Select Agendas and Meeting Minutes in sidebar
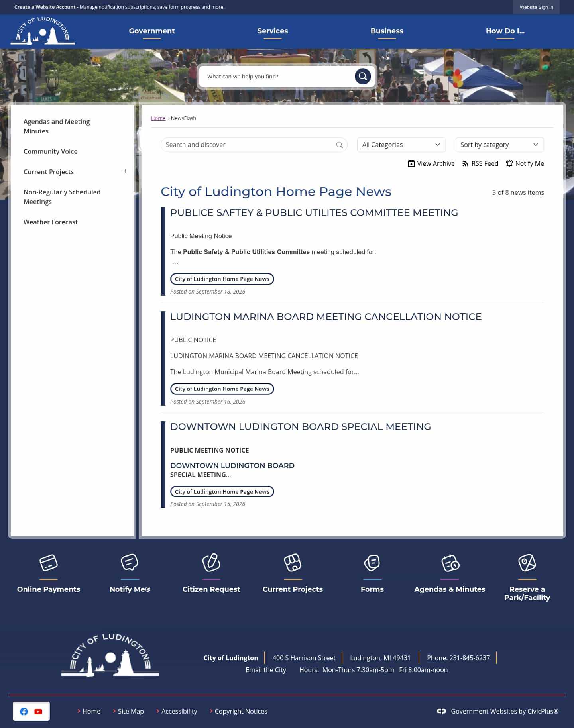The height and width of the screenshot is (728, 574). [x=57, y=126]
